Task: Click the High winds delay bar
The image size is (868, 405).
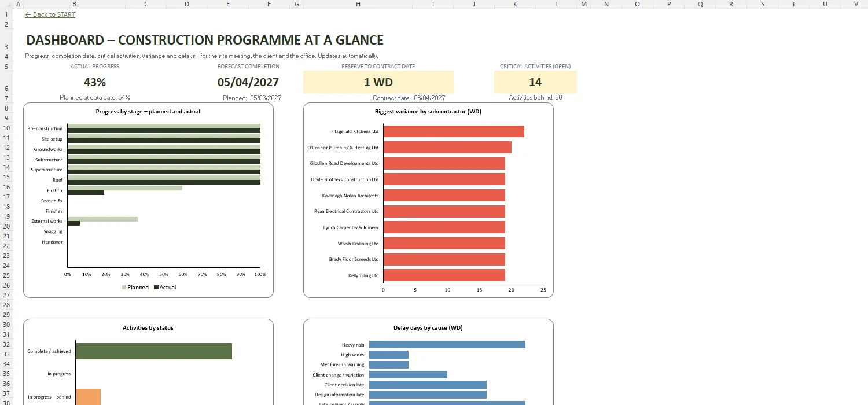Action: tap(389, 355)
